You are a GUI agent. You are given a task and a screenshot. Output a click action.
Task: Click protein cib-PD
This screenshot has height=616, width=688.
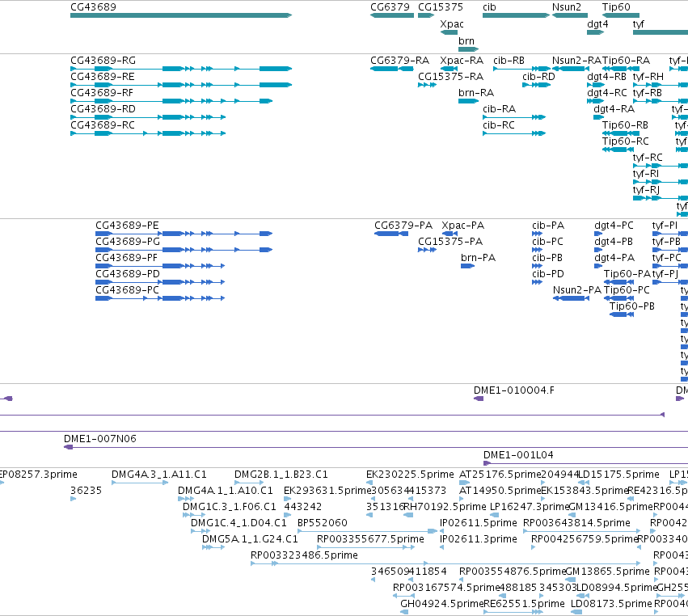537,282
